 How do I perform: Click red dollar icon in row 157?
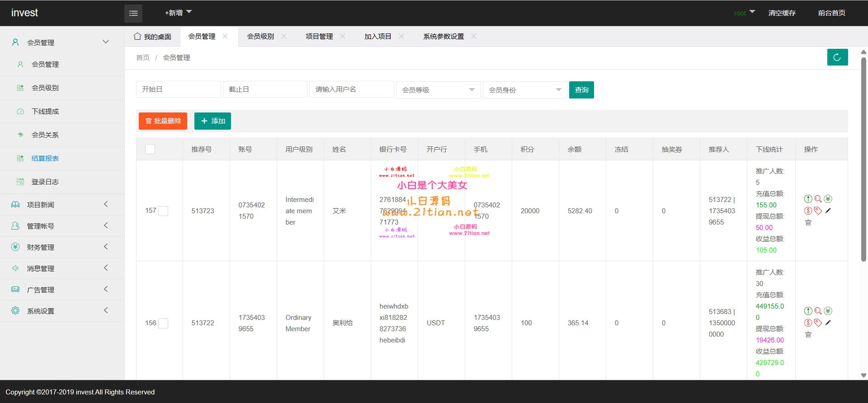808,211
